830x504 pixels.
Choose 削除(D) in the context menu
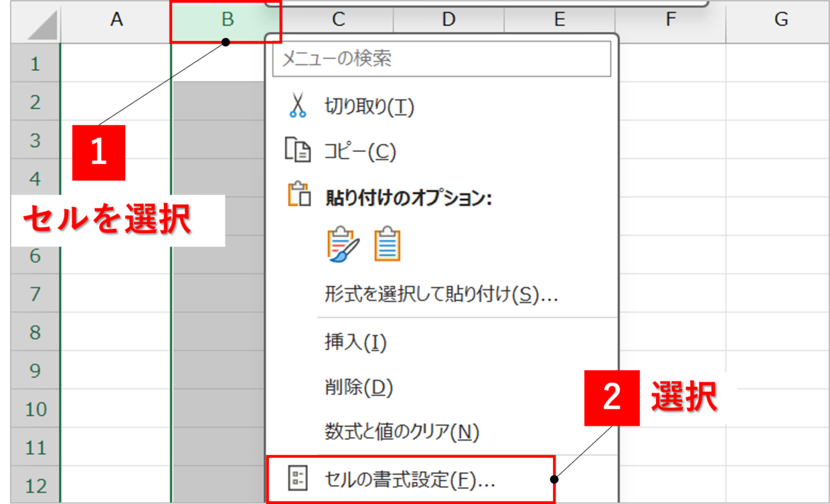(358, 387)
